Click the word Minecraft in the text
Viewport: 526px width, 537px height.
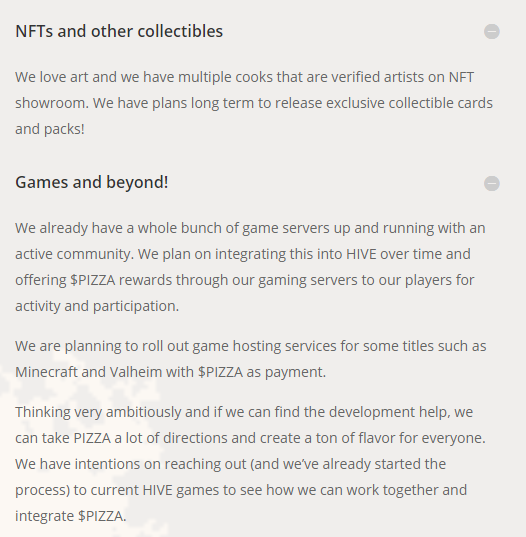(47, 372)
